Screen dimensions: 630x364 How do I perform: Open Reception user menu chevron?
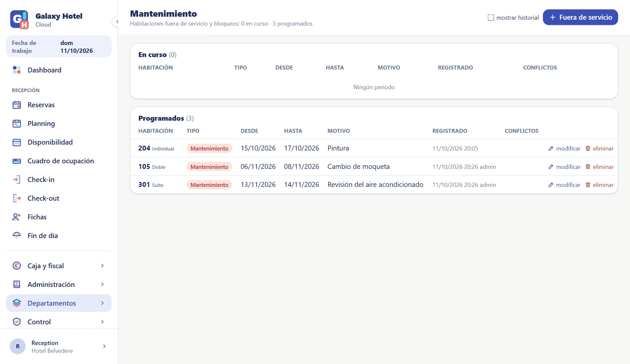tap(104, 346)
